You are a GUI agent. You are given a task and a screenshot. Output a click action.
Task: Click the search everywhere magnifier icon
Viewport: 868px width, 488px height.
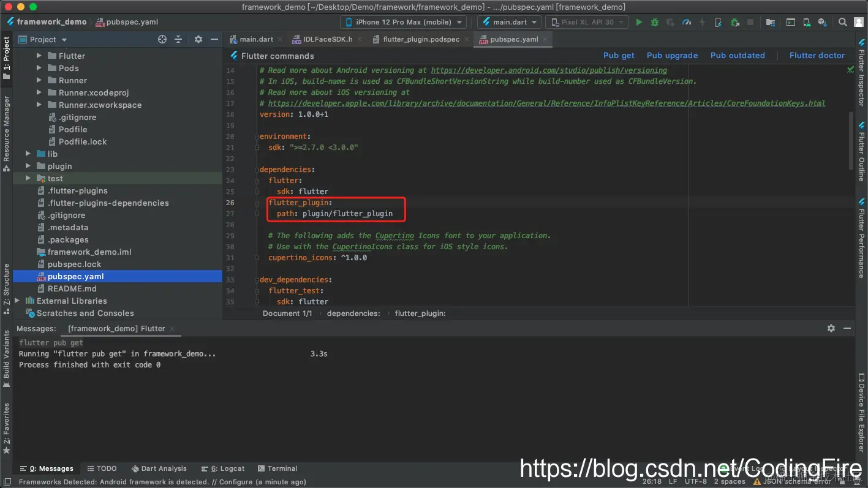point(843,22)
